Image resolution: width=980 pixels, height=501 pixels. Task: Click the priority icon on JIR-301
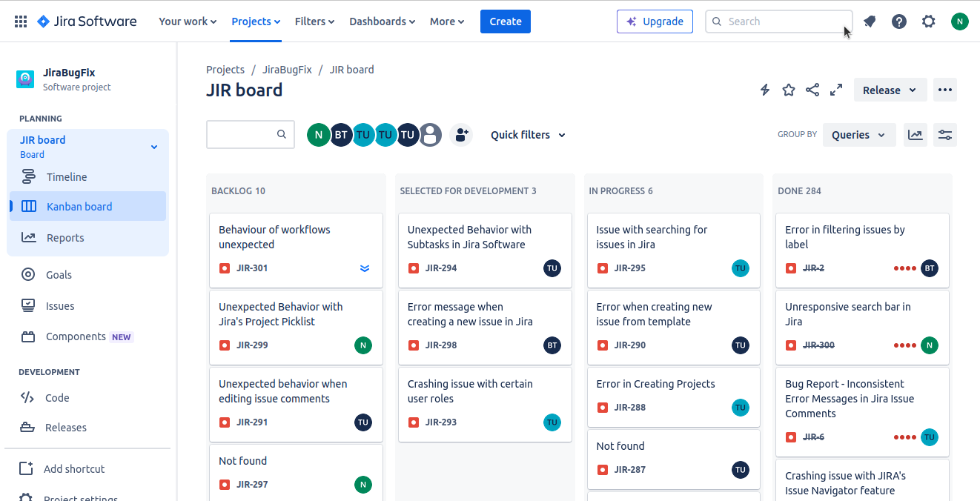click(364, 268)
